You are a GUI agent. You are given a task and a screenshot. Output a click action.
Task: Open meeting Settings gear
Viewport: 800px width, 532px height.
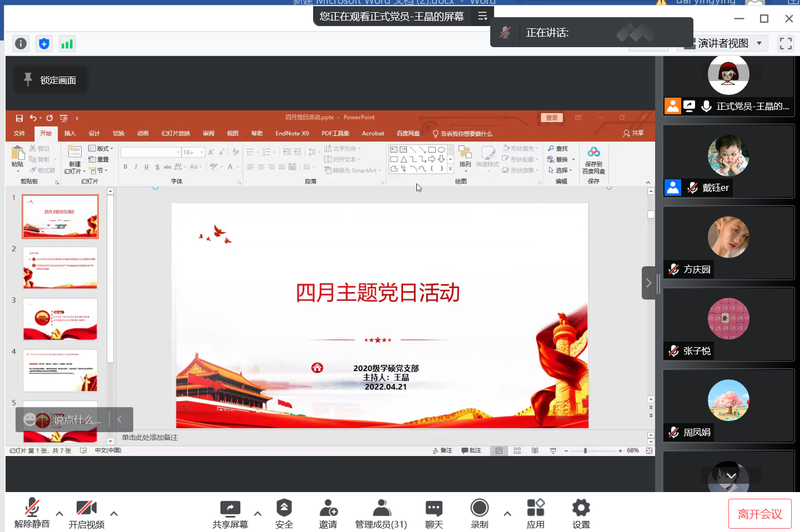point(581,514)
